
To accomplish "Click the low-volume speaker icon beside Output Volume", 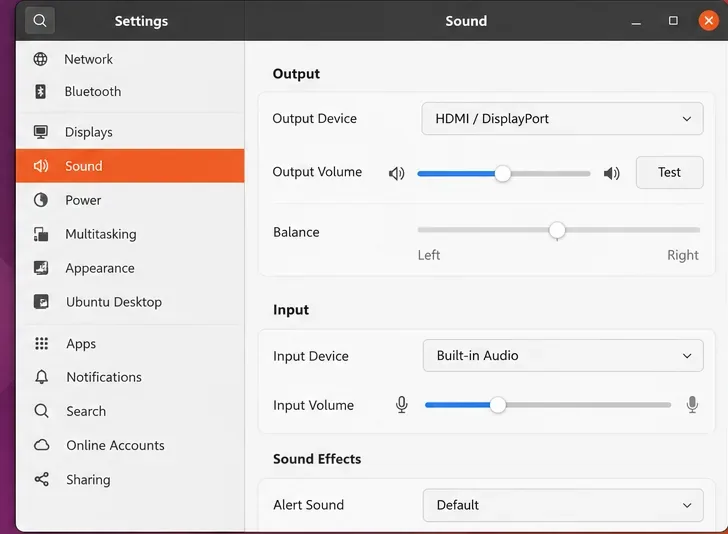I will (x=396, y=174).
